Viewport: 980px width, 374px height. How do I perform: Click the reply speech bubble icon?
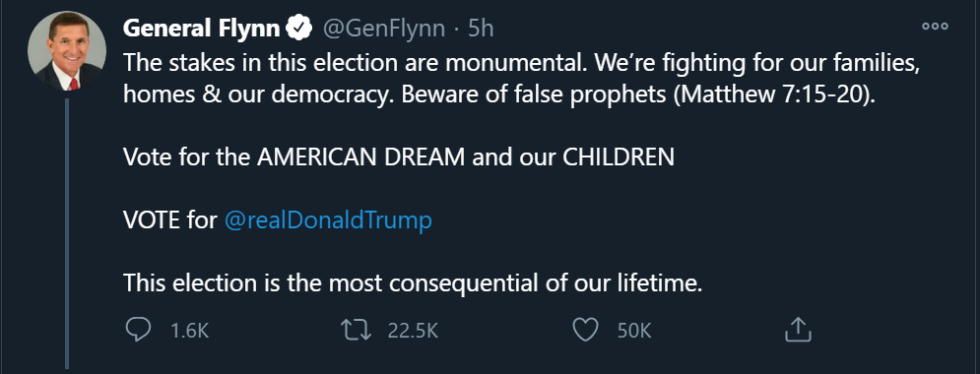click(x=138, y=330)
